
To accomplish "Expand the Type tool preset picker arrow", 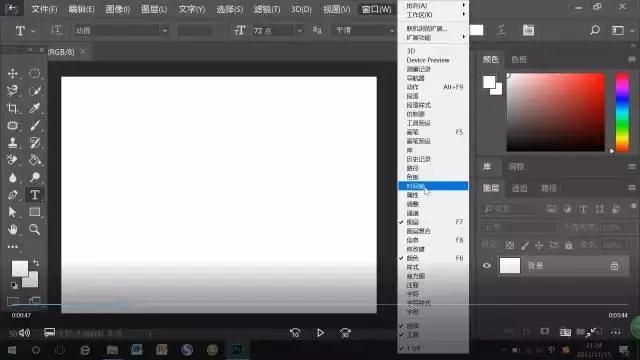I will click(33, 31).
